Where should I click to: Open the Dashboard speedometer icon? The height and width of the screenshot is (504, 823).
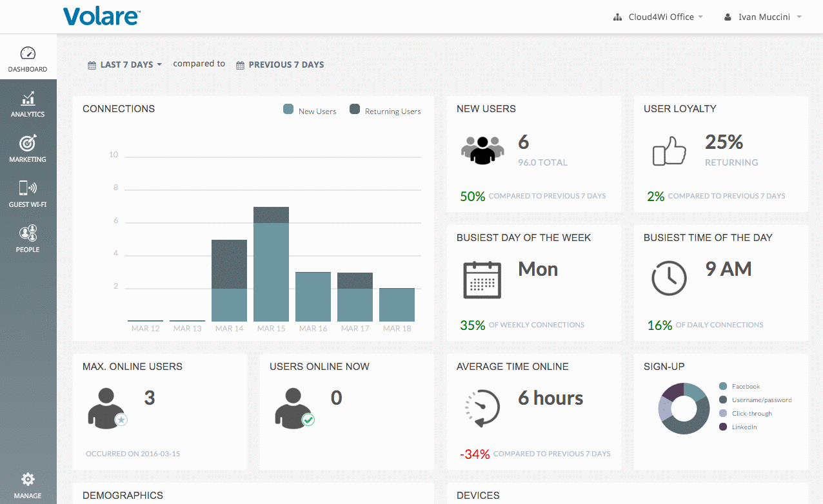[x=28, y=53]
